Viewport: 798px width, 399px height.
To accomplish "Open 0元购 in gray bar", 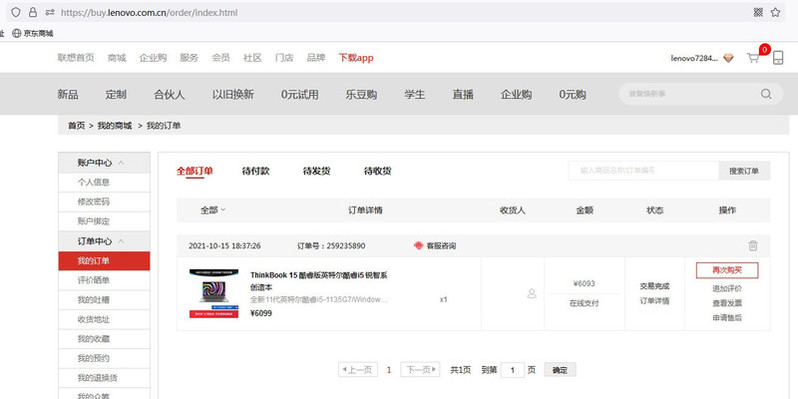I will pyautogui.click(x=573, y=94).
